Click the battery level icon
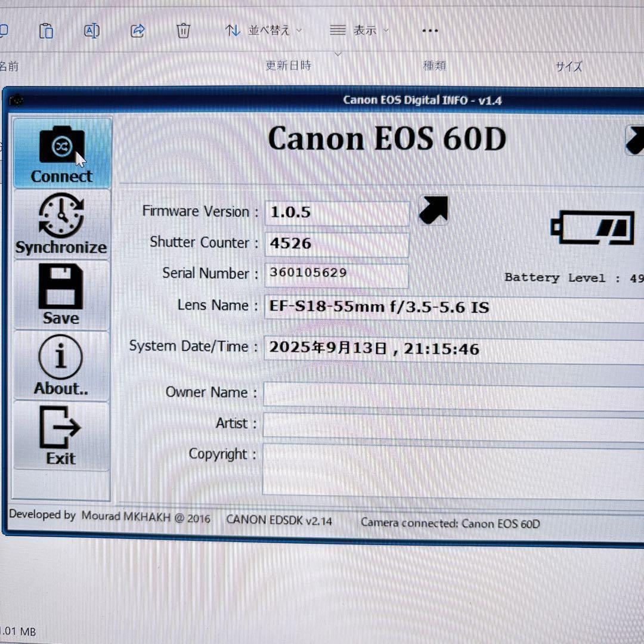Image resolution: width=644 pixels, height=644 pixels. (x=592, y=227)
